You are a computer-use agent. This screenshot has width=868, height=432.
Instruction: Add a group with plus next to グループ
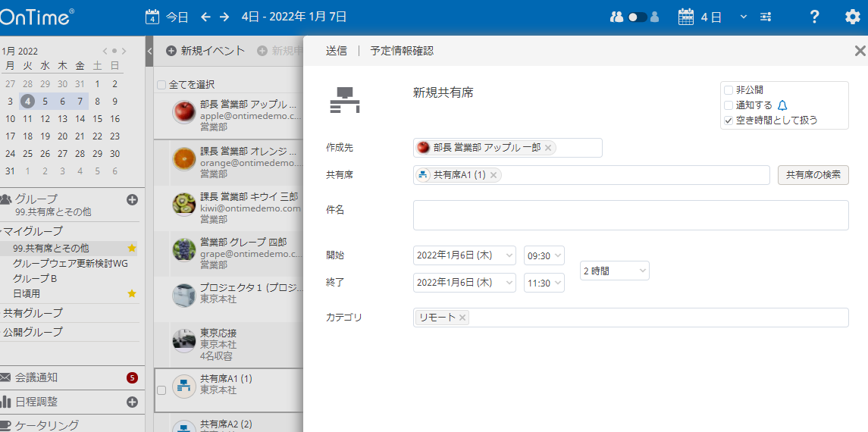133,199
